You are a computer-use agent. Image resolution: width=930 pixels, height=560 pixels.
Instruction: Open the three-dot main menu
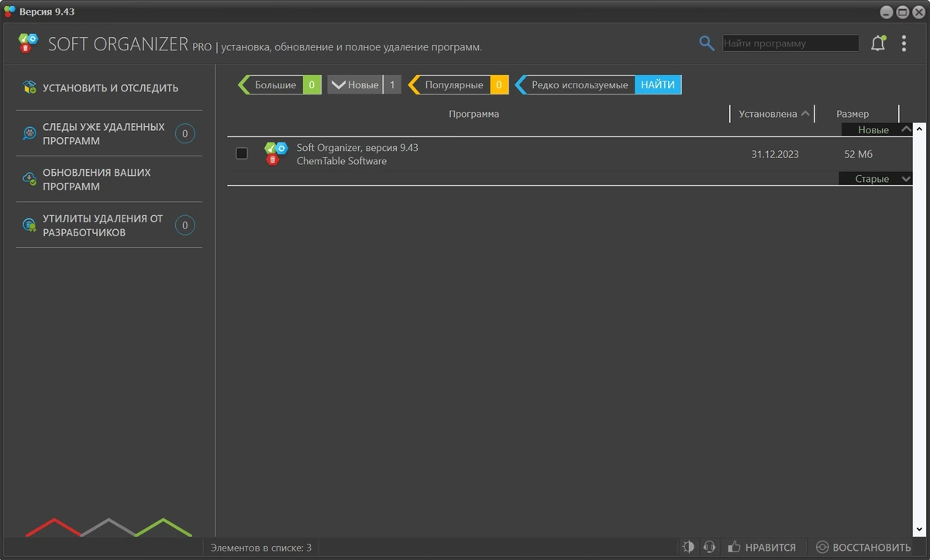click(x=904, y=43)
